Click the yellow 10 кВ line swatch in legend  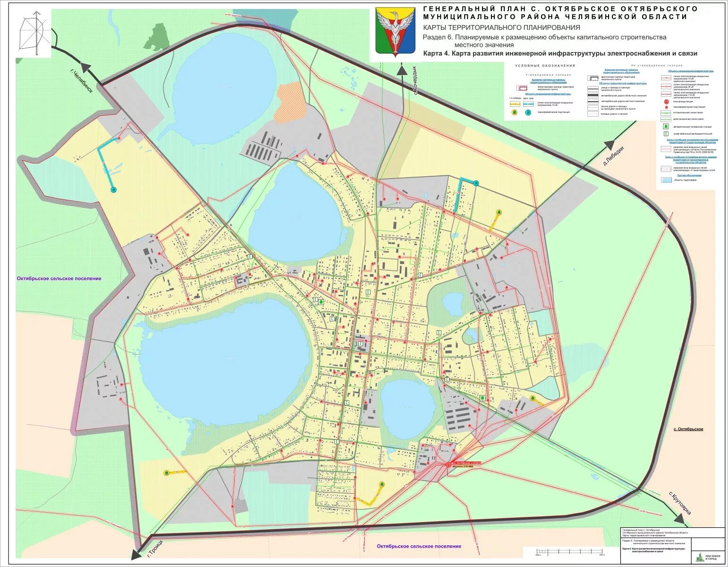pos(515,104)
